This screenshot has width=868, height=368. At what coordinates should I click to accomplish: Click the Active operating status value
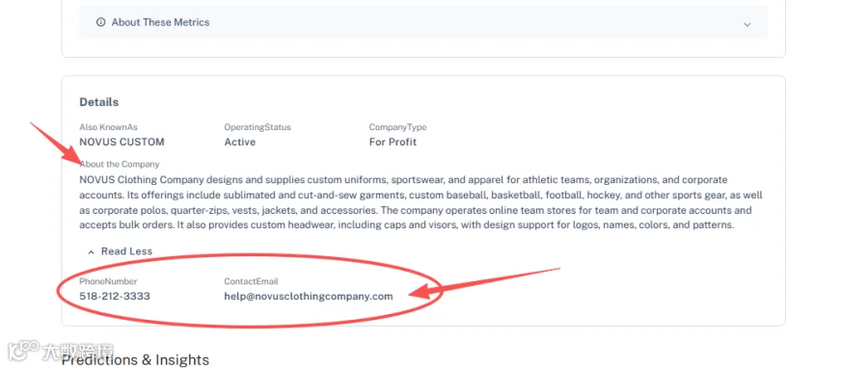[x=240, y=142]
